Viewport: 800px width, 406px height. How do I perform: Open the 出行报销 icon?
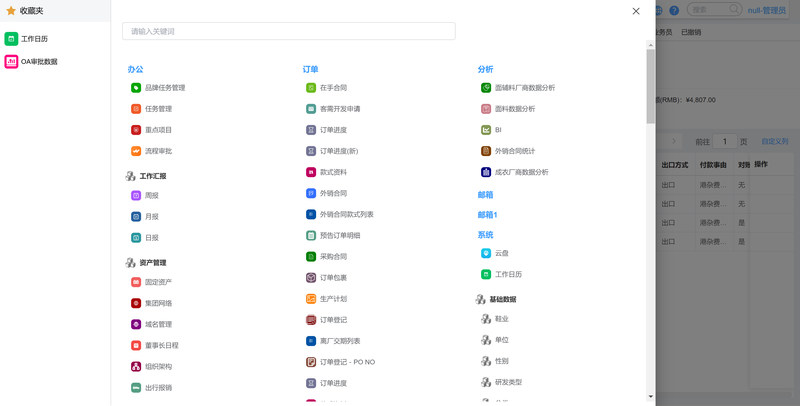tap(136, 388)
